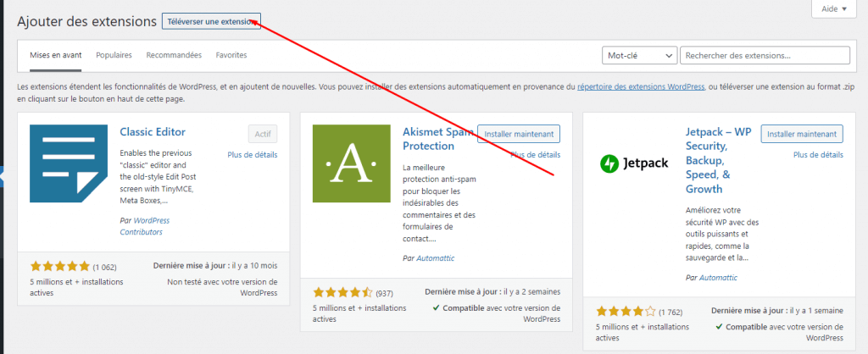Open the Classic Editor title link
Screen dimensions: 868x354
[x=153, y=132]
